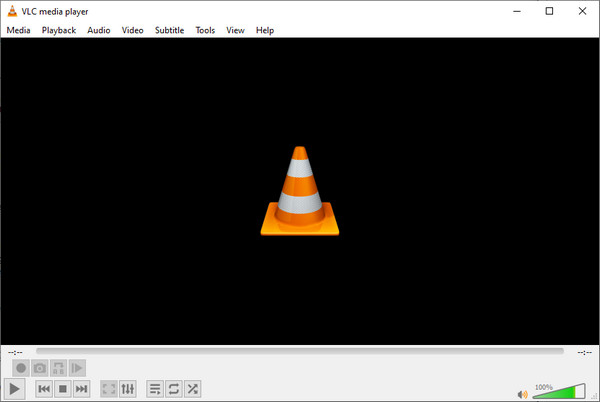Open extended settings equalizer icon
The image size is (600, 402).
(128, 388)
